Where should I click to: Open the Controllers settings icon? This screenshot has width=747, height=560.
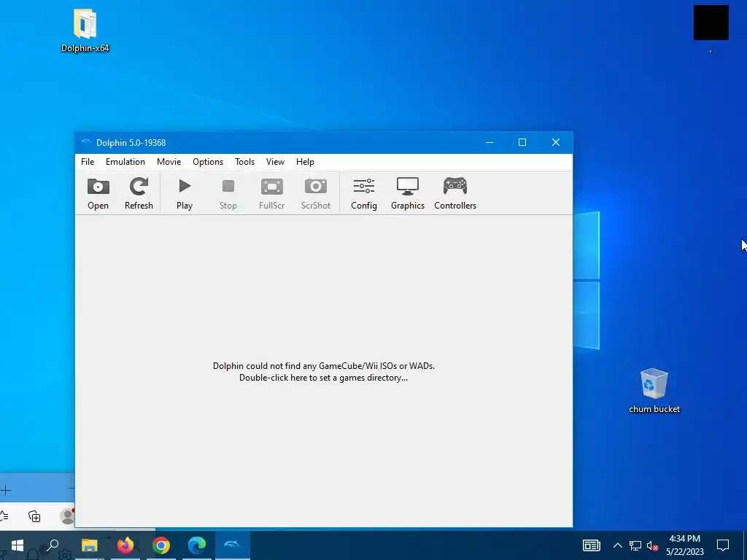pyautogui.click(x=455, y=186)
